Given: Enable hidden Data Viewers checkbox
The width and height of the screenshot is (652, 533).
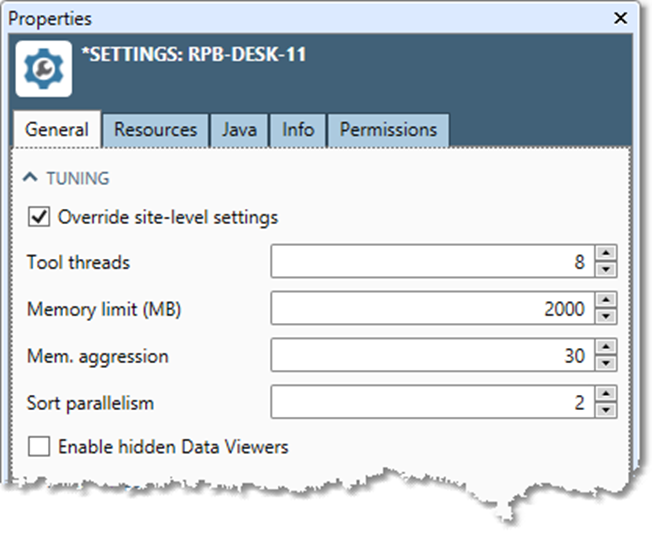Looking at the screenshot, I should tap(39, 447).
